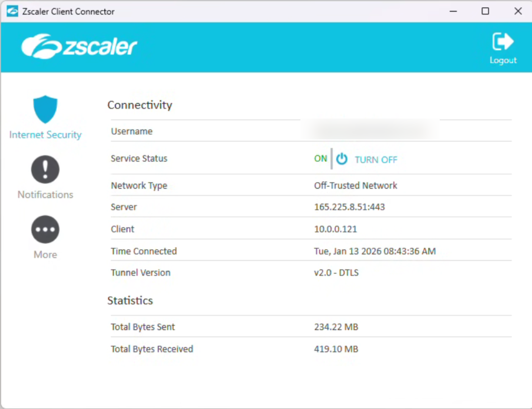The width and height of the screenshot is (532, 409).
Task: Click the Service Status row label
Action: pos(139,158)
